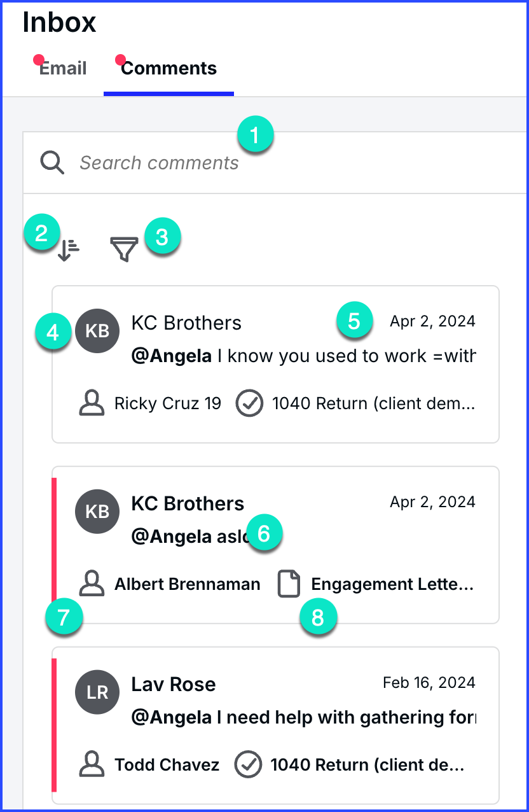The height and width of the screenshot is (812, 529).
Task: Click the annotation marker numbered 7
Action: tap(64, 618)
